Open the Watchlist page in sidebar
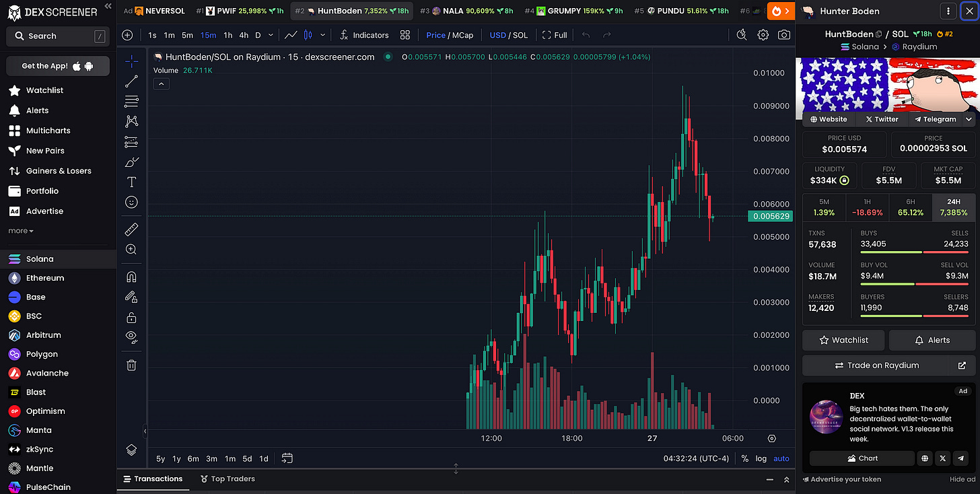This screenshot has height=494, width=980. click(44, 90)
